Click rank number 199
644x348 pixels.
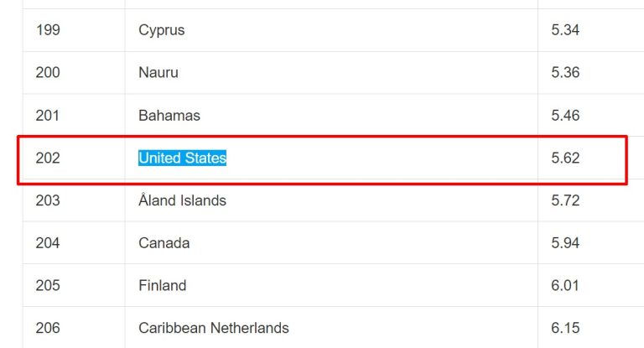click(48, 30)
